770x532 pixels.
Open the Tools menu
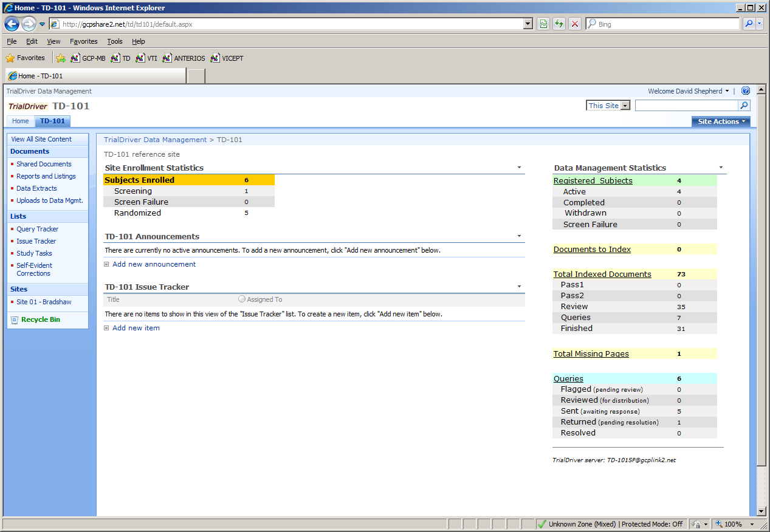tap(115, 41)
